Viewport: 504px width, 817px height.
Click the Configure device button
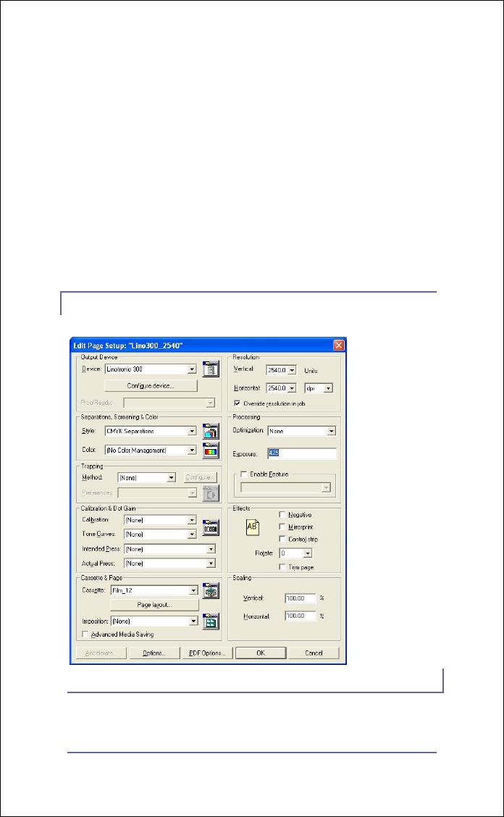click(151, 385)
